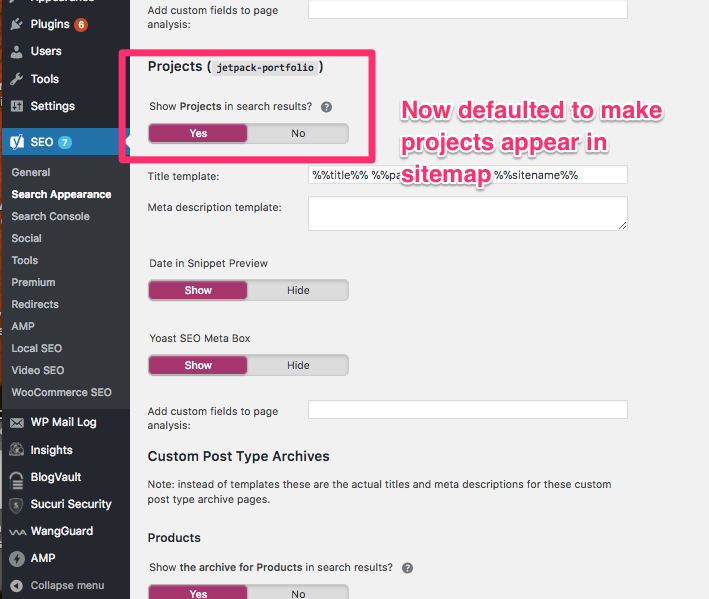The image size is (709, 599).
Task: Open Search Console submenu
Action: pos(51,217)
